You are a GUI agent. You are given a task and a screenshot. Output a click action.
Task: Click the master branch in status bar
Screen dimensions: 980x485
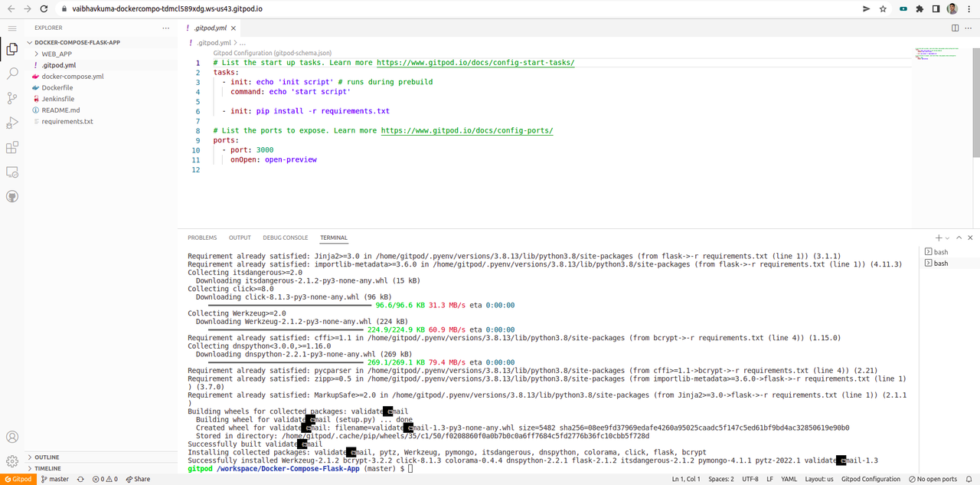point(54,479)
